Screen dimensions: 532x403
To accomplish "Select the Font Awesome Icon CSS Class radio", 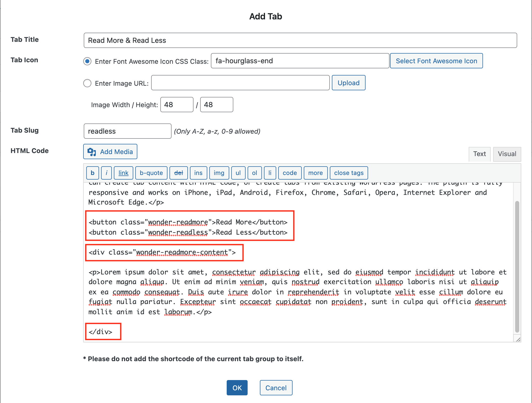I will (x=87, y=61).
